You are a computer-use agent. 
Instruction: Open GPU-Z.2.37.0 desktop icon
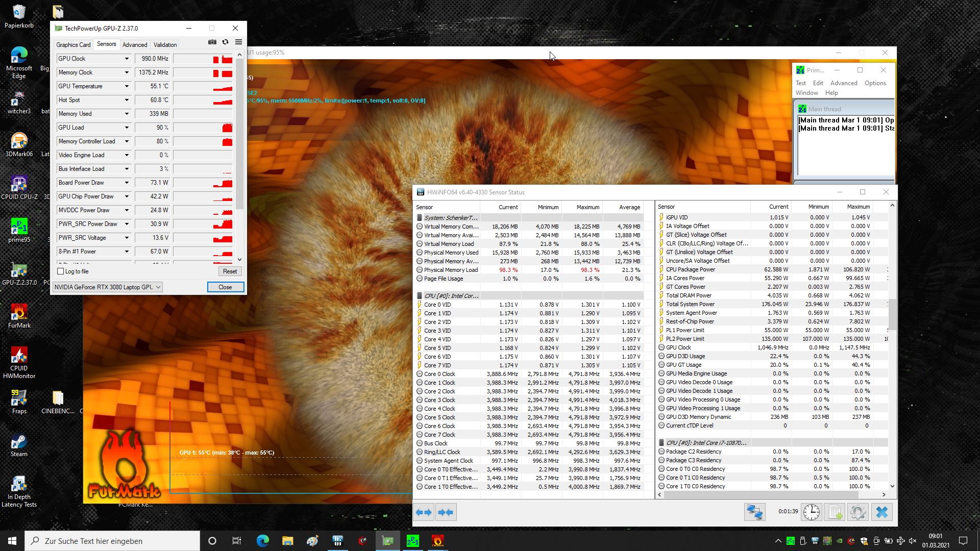coord(19,273)
